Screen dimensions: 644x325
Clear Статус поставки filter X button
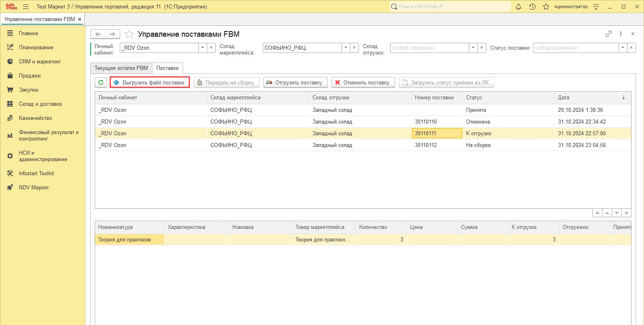pos(631,48)
